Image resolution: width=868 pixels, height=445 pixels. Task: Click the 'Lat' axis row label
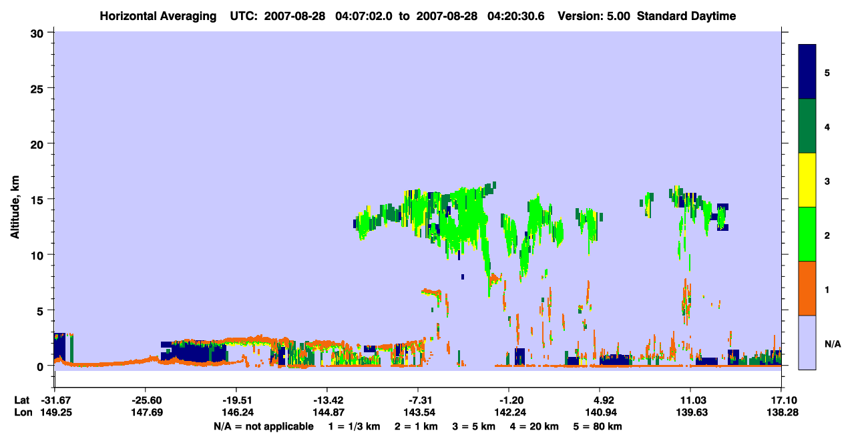pos(21,400)
